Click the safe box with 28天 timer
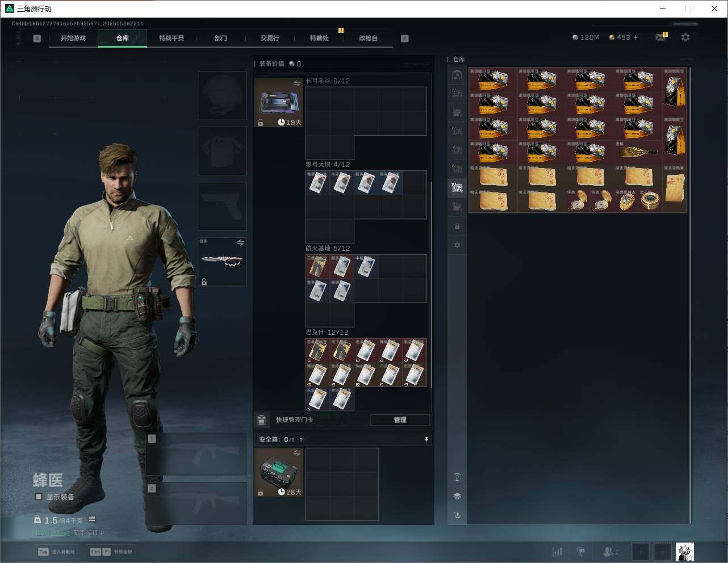Screen dimensions: 728x563 [x=279, y=472]
